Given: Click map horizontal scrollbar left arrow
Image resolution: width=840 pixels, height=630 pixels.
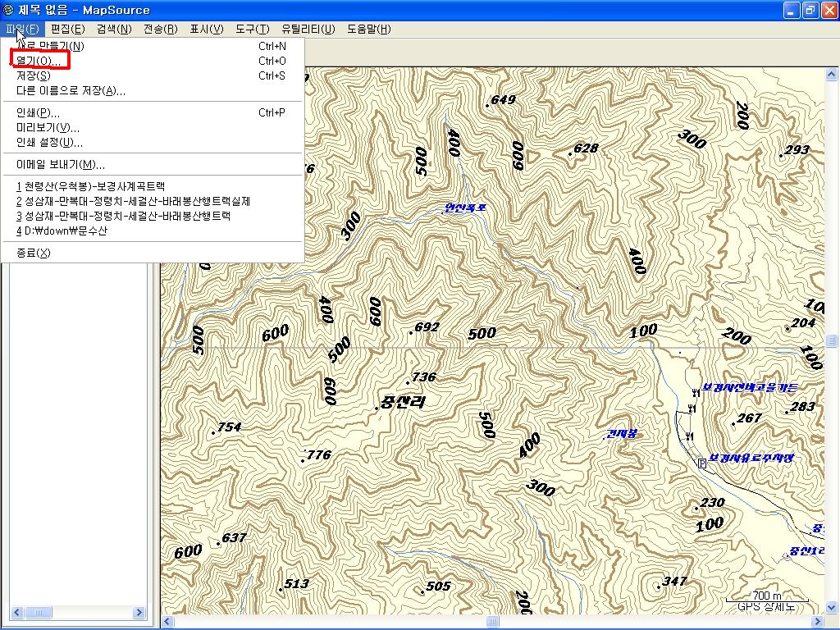Looking at the screenshot, I should tap(167, 622).
